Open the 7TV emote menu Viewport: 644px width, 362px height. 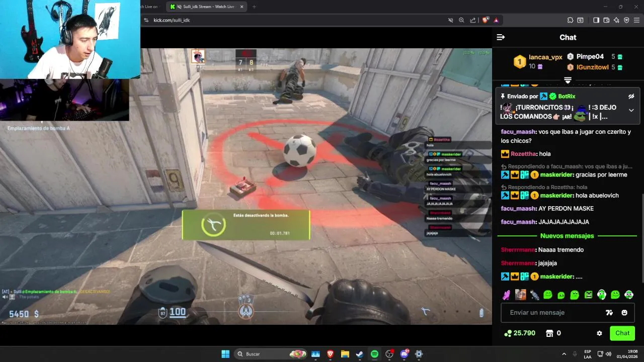click(609, 313)
